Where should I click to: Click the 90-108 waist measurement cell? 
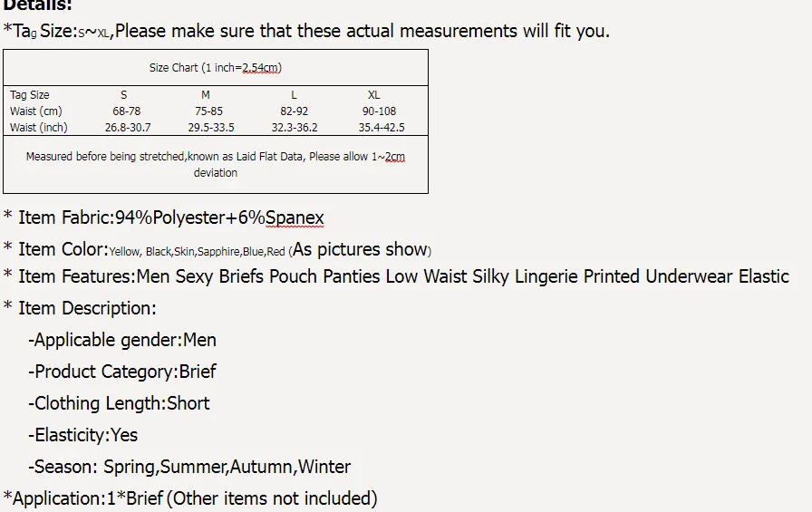pos(379,111)
